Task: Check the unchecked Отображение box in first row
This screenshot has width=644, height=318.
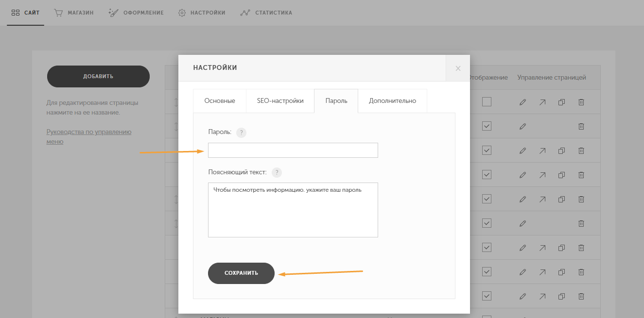Action: [487, 102]
